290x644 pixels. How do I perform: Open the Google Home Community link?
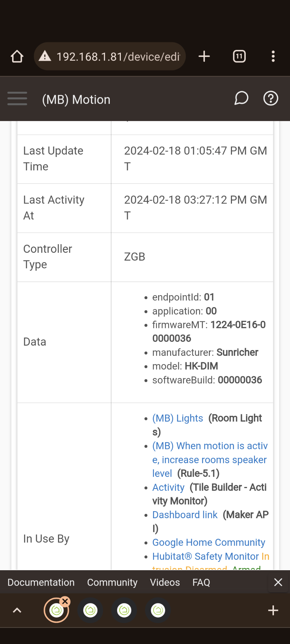208,542
